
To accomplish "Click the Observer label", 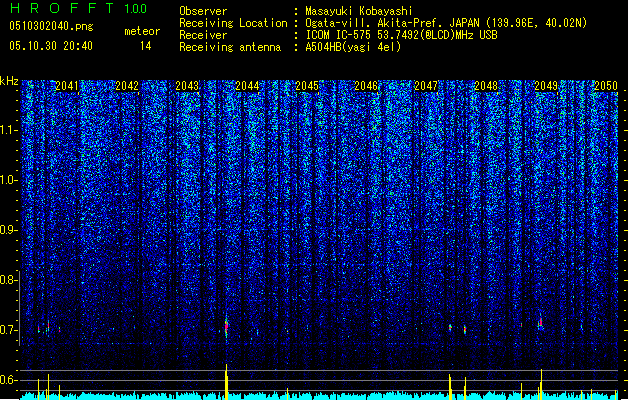I will click(203, 11).
